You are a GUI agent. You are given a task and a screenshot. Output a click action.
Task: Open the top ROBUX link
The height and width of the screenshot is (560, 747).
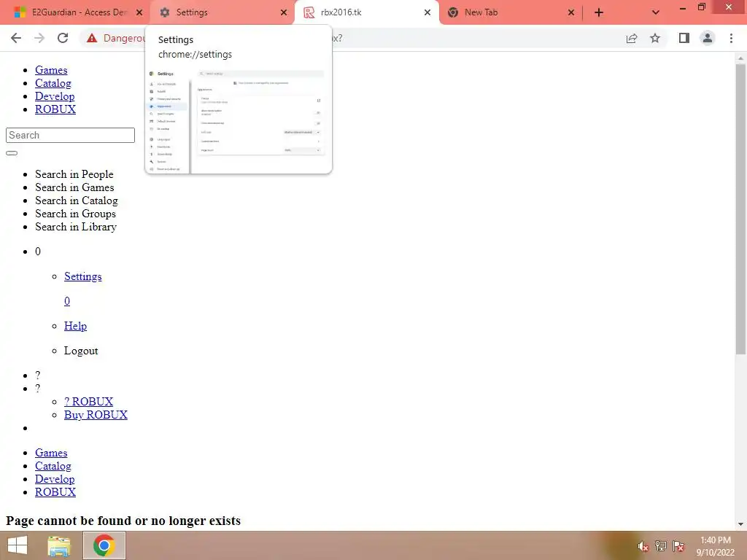click(x=55, y=109)
